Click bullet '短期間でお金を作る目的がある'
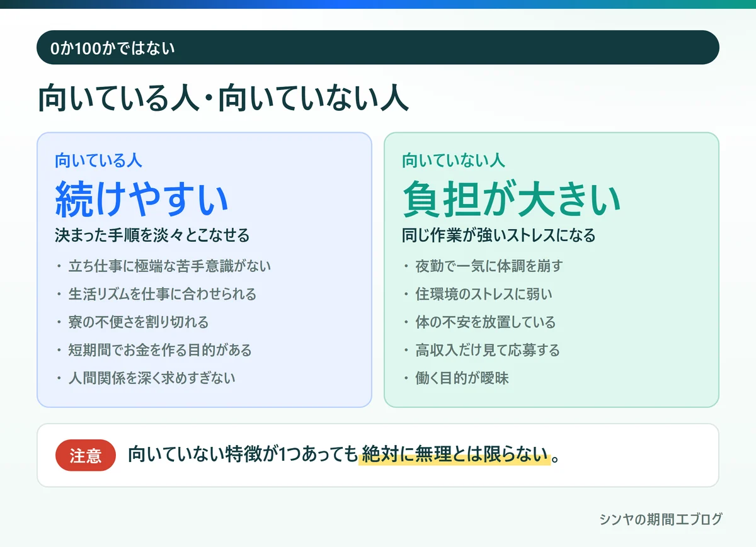Viewport: 756px width, 547px height. coord(160,350)
